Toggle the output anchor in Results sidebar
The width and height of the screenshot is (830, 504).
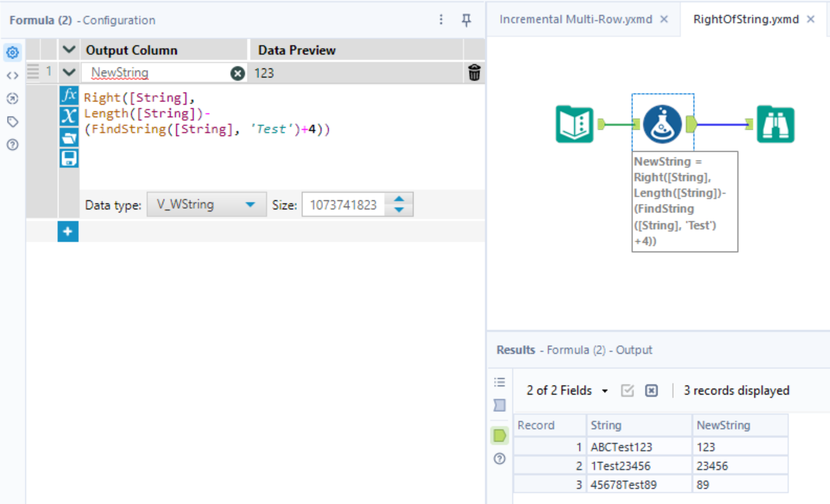499,436
